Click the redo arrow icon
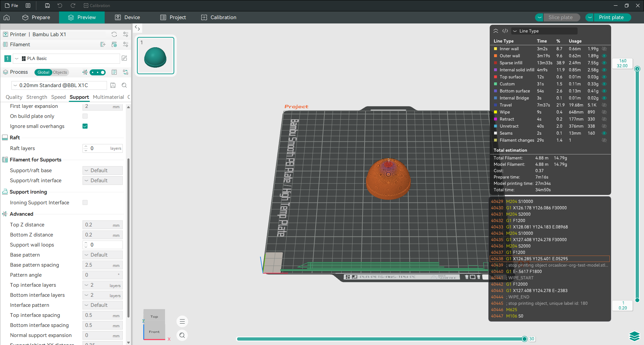This screenshot has width=644, height=345. click(x=73, y=5)
